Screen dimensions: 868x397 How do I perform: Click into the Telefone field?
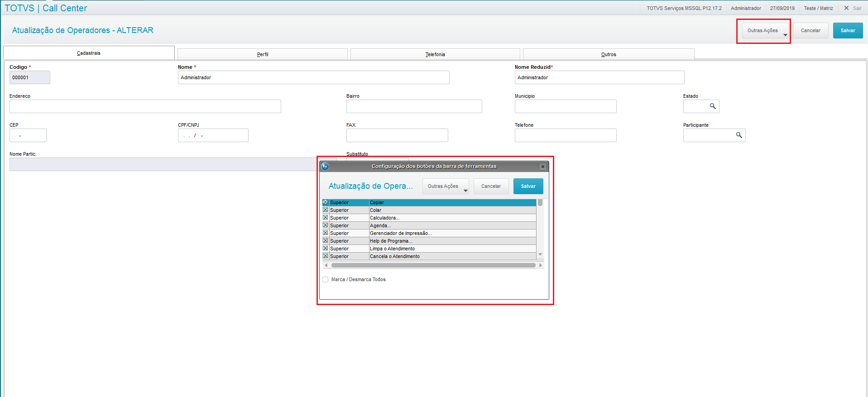(x=566, y=135)
